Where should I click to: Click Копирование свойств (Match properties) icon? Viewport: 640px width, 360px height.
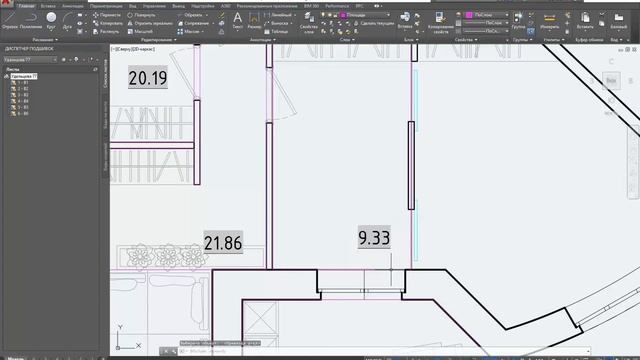tap(440, 22)
